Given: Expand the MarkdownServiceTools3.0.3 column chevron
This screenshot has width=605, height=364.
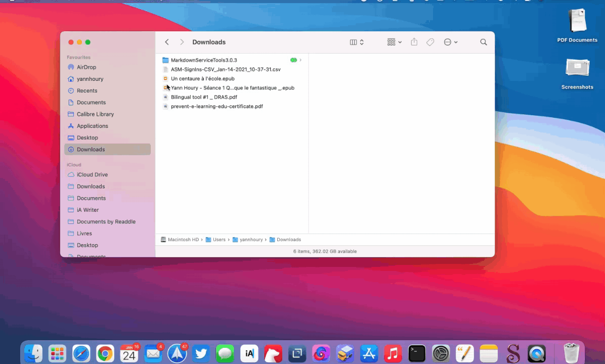Looking at the screenshot, I should click(x=300, y=60).
